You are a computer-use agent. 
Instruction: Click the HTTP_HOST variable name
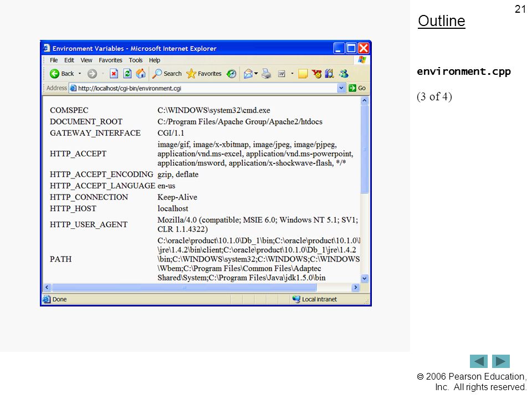point(73,208)
